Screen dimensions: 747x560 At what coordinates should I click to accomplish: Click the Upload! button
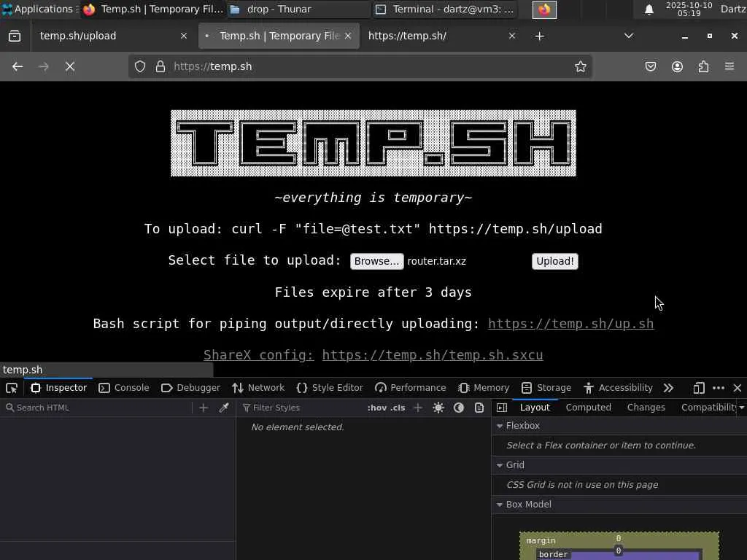(x=555, y=262)
